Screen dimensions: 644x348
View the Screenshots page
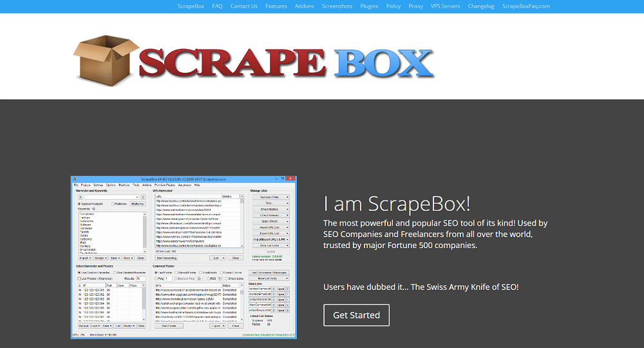[337, 6]
